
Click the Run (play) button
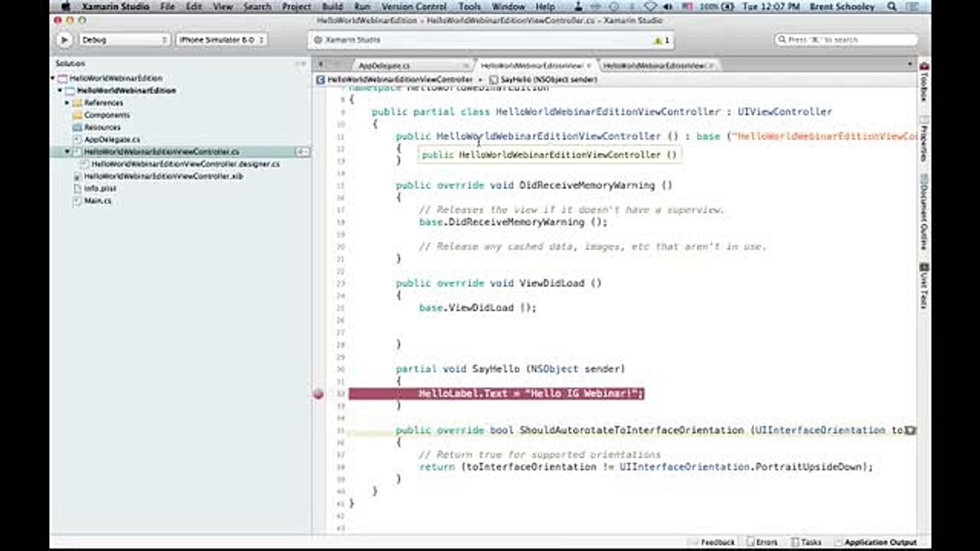click(64, 40)
